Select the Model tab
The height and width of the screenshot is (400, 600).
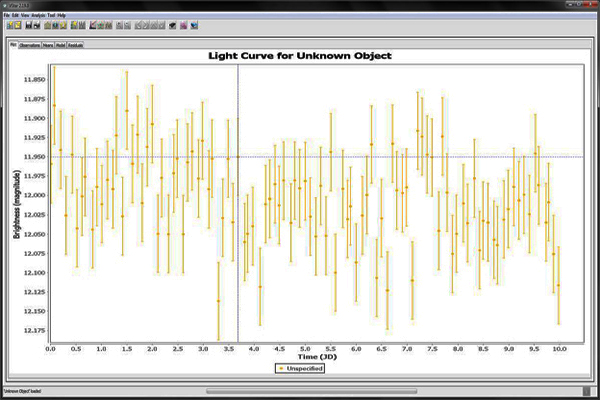(60, 45)
